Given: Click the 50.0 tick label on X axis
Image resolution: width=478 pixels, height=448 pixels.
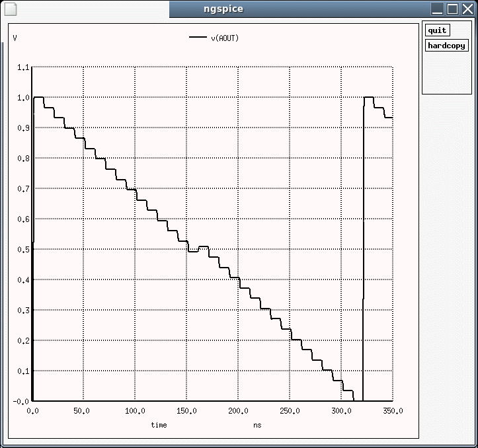Looking at the screenshot, I should tap(83, 410).
